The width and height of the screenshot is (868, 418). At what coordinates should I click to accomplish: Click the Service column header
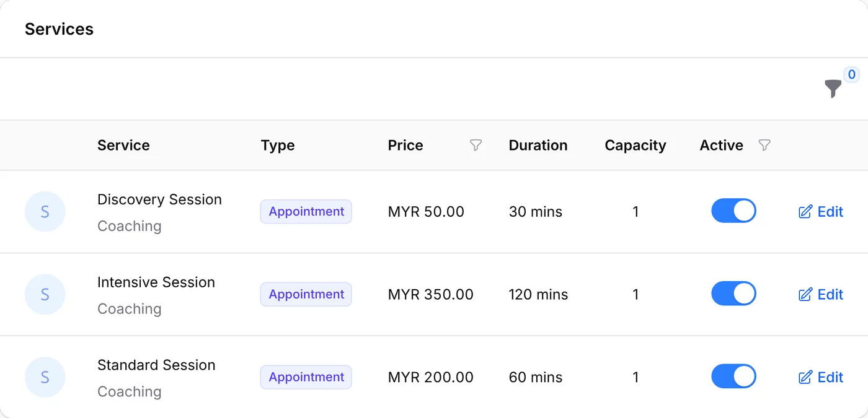tap(123, 146)
